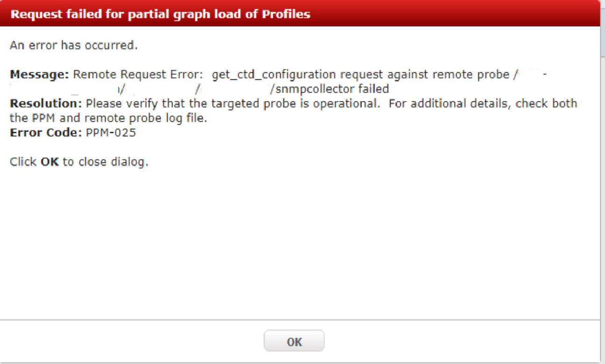Click the 'PPM-025' error code value
The height and width of the screenshot is (364, 605).
[x=111, y=133]
